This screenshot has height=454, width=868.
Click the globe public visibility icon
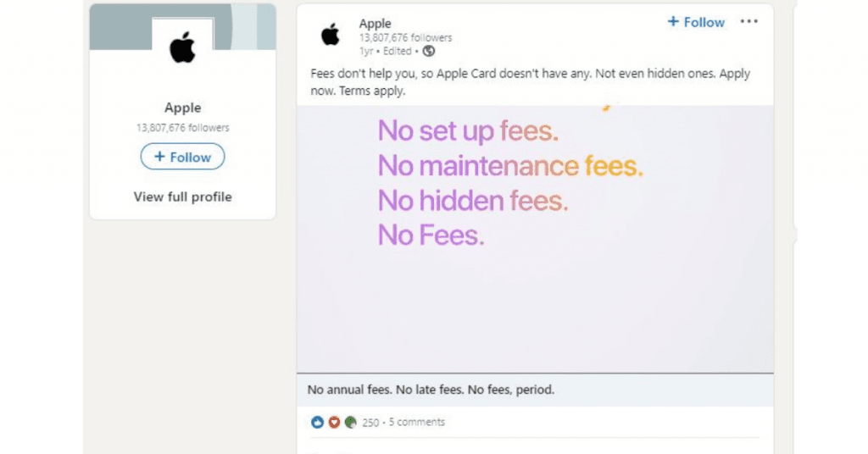pos(428,52)
